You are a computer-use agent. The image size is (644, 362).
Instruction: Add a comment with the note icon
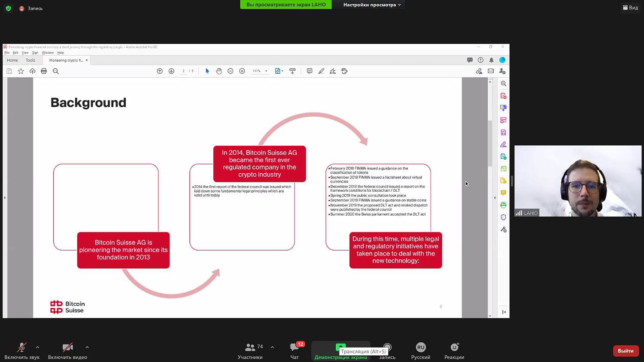tap(310, 71)
